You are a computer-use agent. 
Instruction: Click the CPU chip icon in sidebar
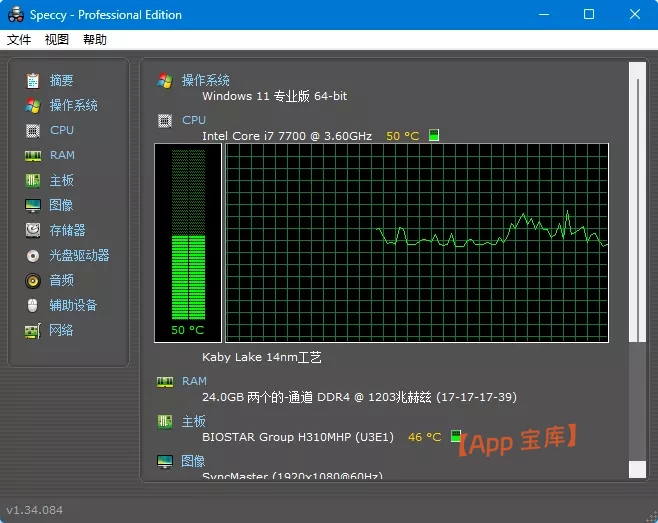(x=33, y=131)
